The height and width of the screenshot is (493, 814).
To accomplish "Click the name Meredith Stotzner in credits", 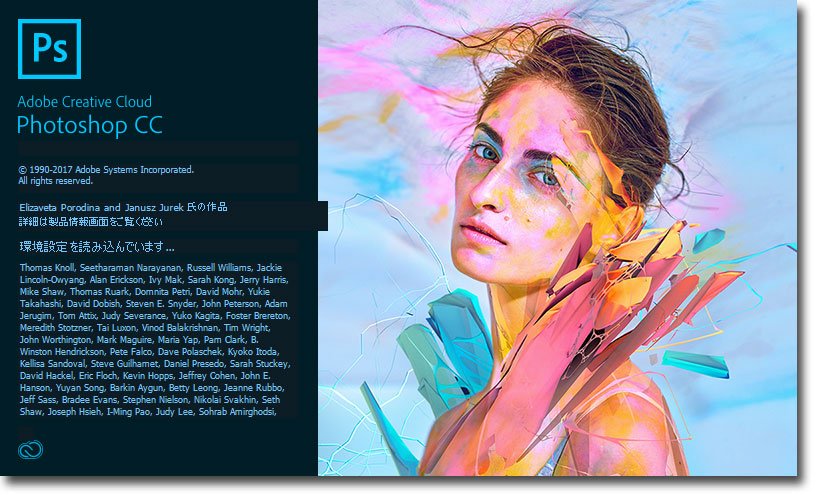I will (x=56, y=328).
